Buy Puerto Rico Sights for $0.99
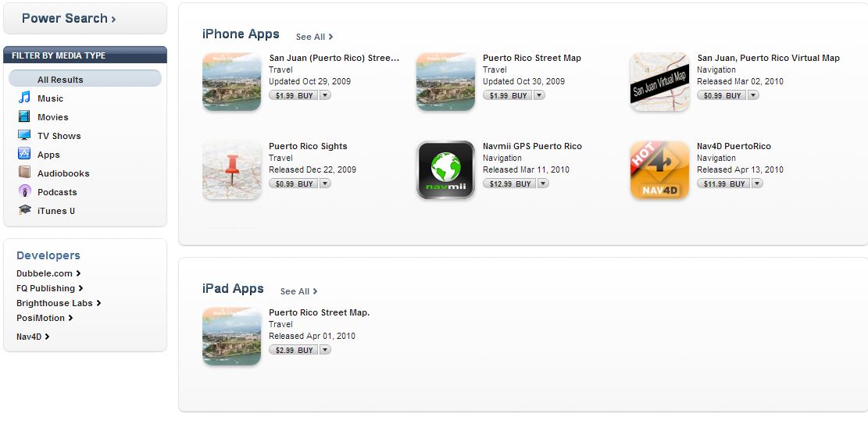Viewport: 868px width, 435px height. click(x=293, y=184)
